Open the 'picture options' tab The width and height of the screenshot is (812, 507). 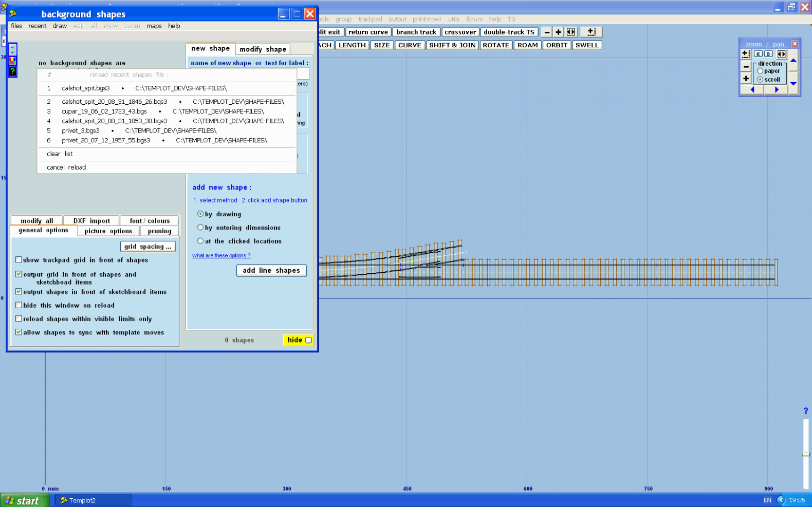(x=108, y=231)
